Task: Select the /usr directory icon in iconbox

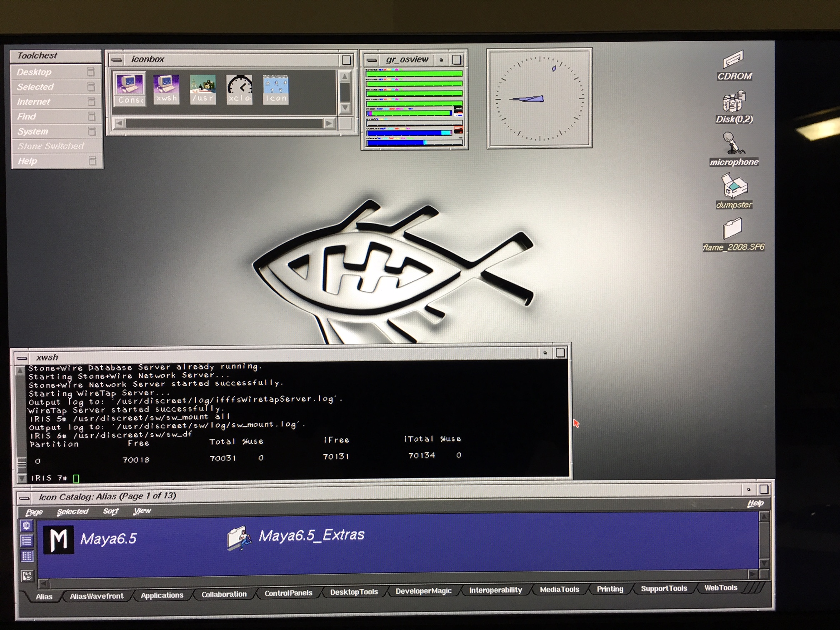Action: [x=203, y=89]
